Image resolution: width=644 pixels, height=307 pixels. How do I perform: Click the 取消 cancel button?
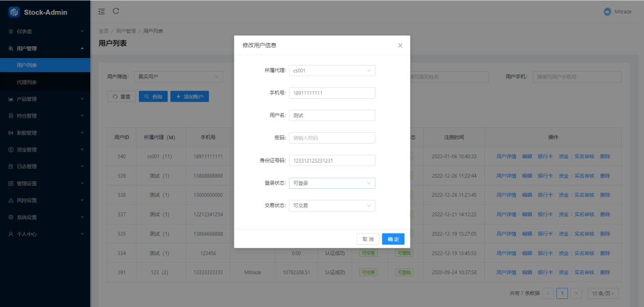pyautogui.click(x=368, y=239)
